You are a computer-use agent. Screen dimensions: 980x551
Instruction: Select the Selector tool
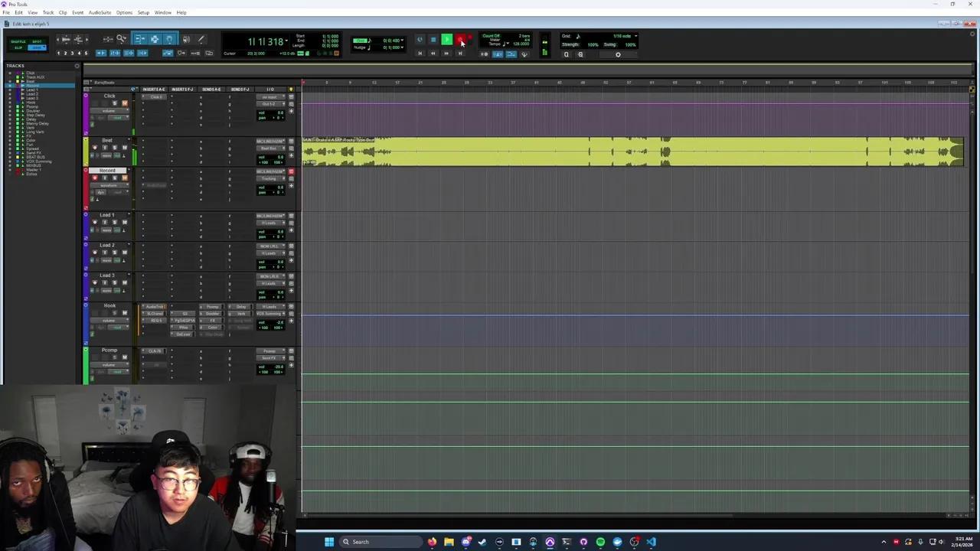154,39
